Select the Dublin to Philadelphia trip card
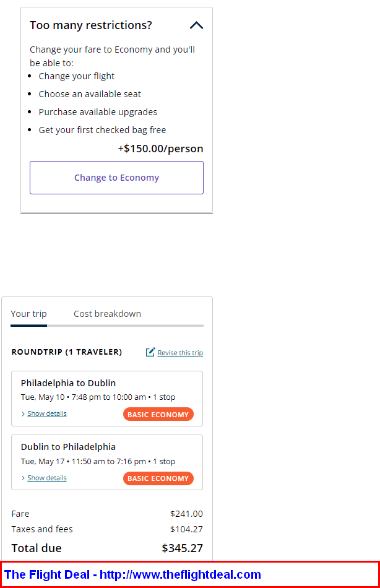 [x=107, y=462]
